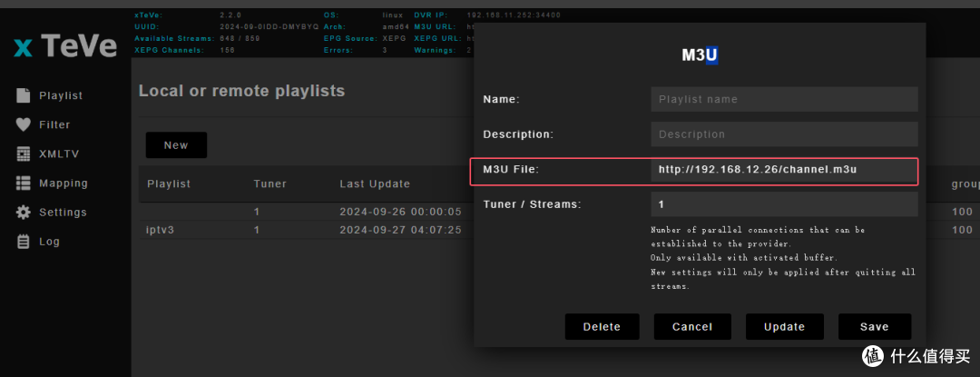Click the New playlist button
This screenshot has width=980, height=377.
pos(176,145)
